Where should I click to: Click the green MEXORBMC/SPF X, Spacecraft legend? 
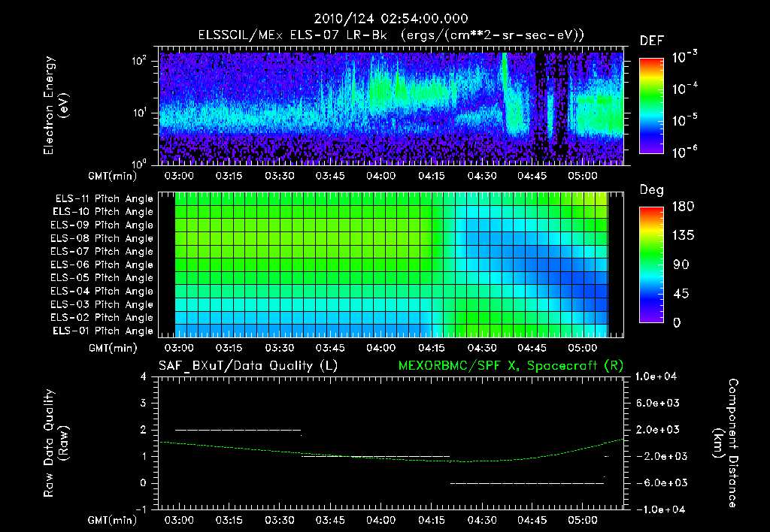pyautogui.click(x=511, y=366)
